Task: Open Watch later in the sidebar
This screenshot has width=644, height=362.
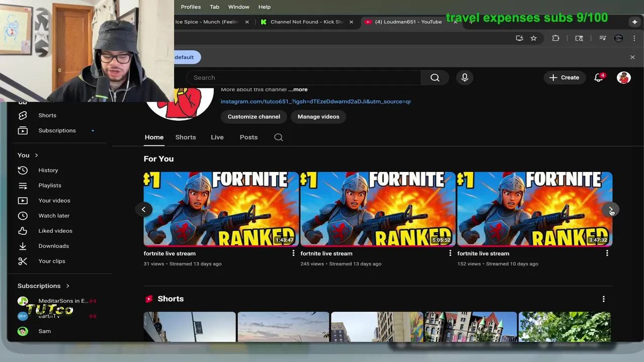Action: click(59, 216)
